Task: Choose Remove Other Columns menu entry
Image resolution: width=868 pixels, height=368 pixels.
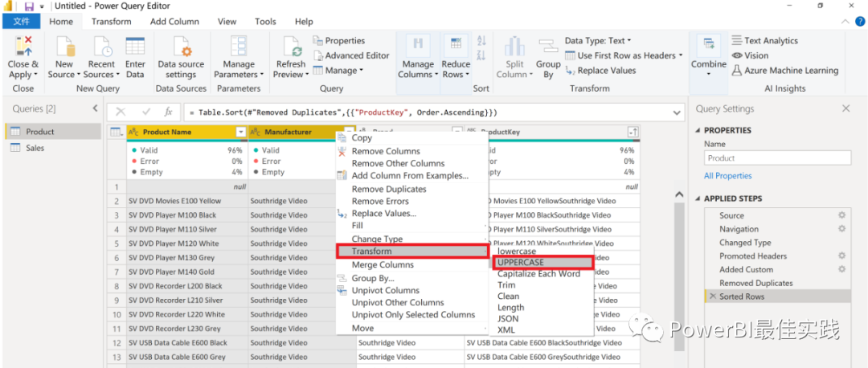Action: coord(398,163)
